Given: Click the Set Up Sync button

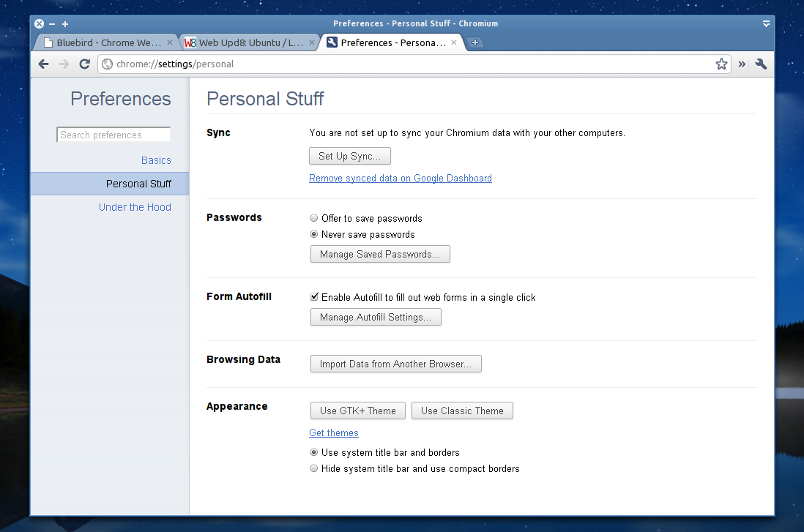Looking at the screenshot, I should [x=350, y=157].
